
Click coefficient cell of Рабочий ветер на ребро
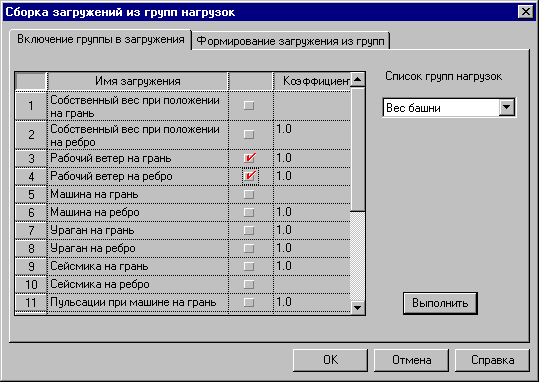pos(312,176)
